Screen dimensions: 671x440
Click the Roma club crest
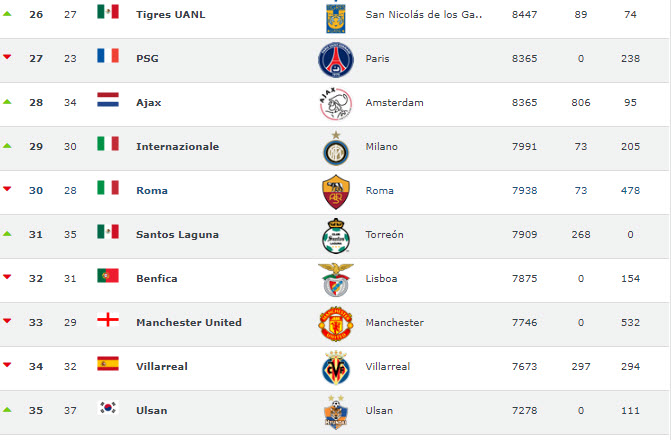click(x=335, y=191)
